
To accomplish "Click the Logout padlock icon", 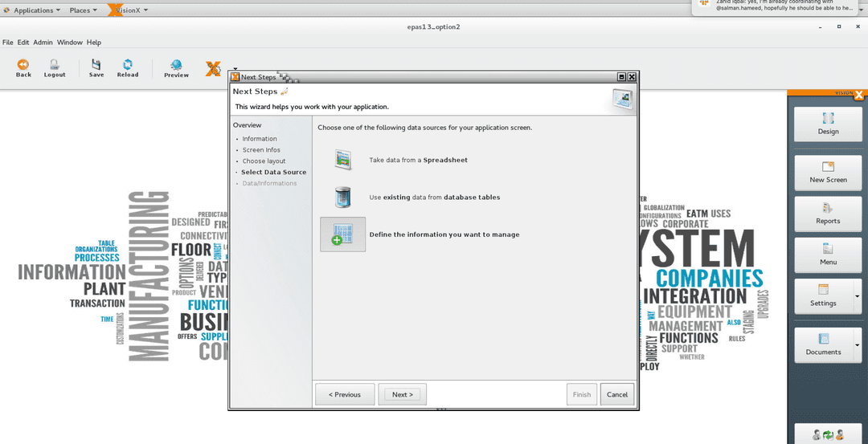I will coord(55,65).
